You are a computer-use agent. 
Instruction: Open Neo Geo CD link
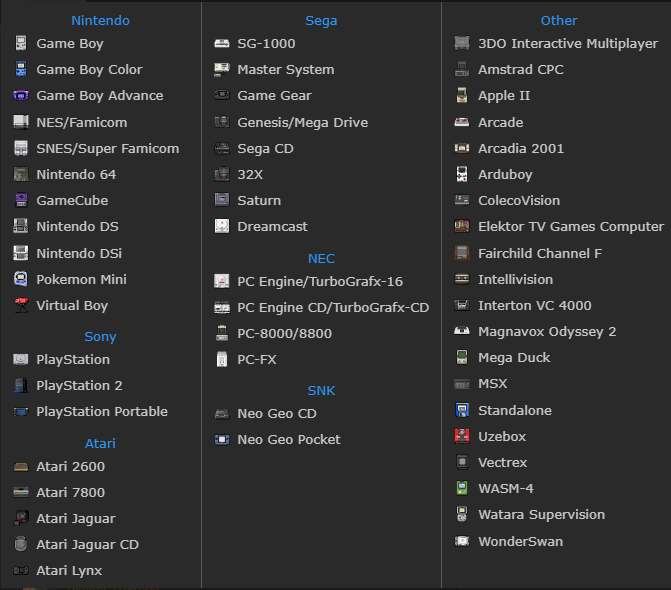(277, 414)
